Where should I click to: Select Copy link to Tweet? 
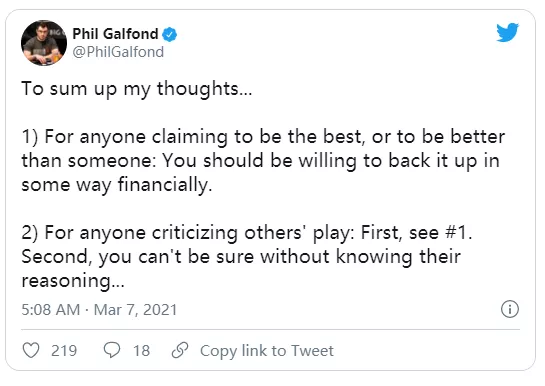click(267, 351)
